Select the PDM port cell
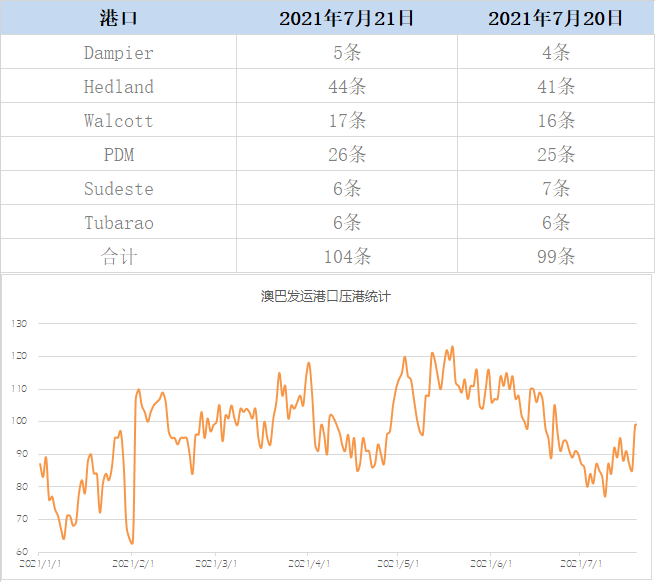Viewport: 655px width, 582px height. 119,155
